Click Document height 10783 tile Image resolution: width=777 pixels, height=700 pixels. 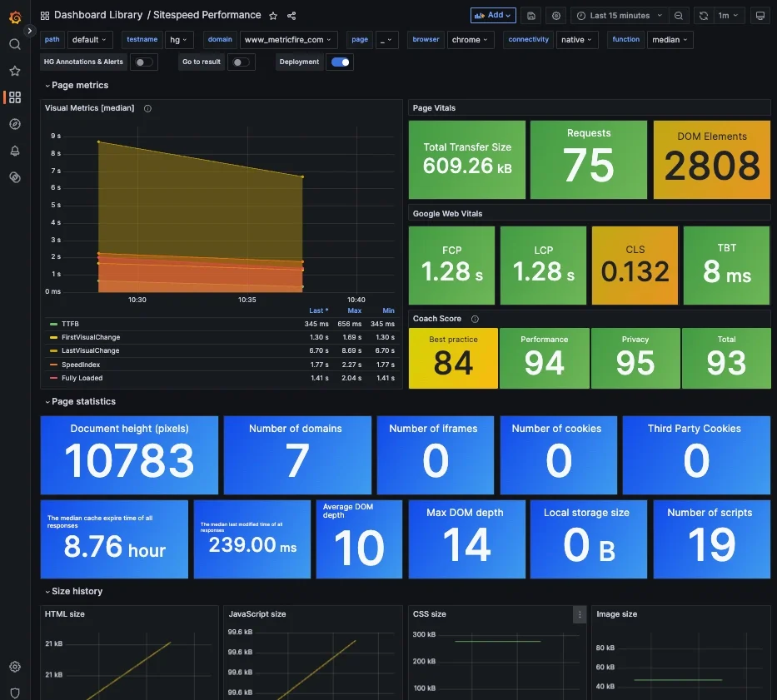(x=129, y=455)
